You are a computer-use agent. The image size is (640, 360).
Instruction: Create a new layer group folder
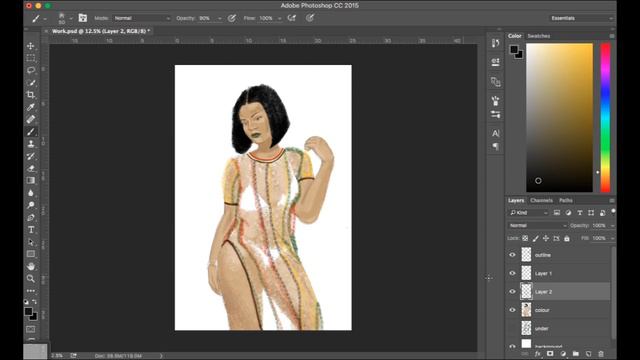576,354
